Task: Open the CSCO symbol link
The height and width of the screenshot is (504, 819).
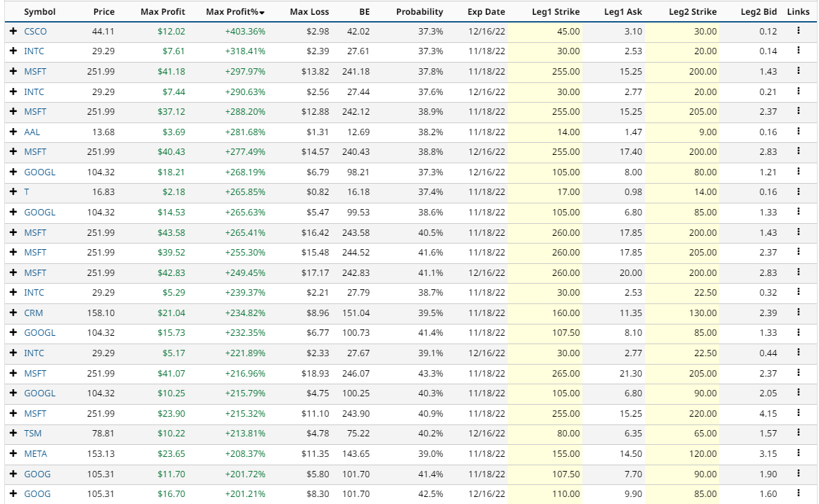Action: 35,32
